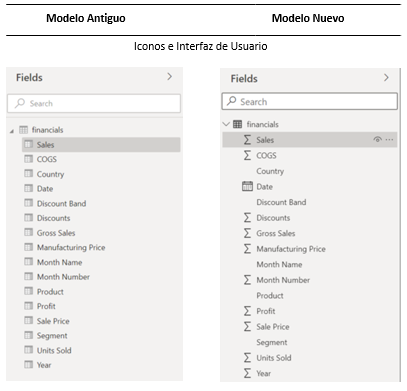
Task: Click the old-model column icon beside Segment
Action: click(x=29, y=335)
